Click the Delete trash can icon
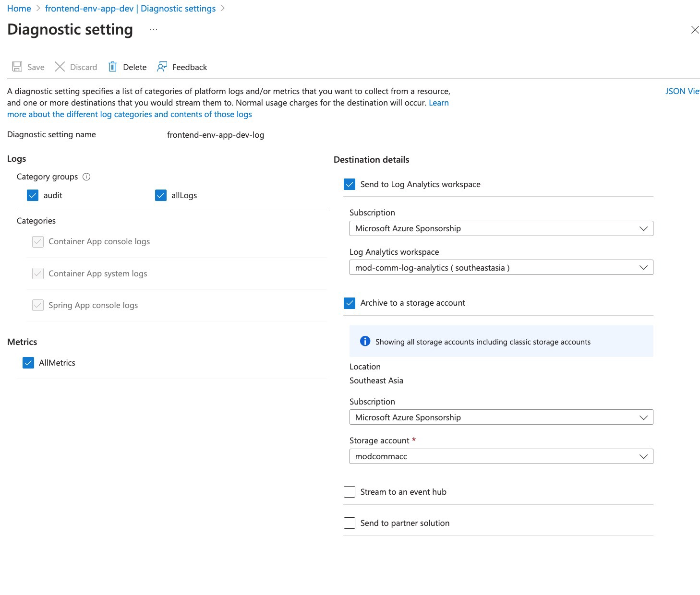This screenshot has width=700, height=595. [112, 67]
